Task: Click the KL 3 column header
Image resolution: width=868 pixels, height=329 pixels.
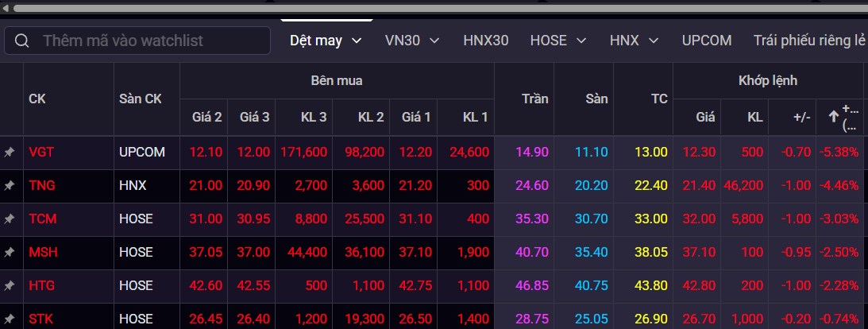Action: (x=314, y=117)
